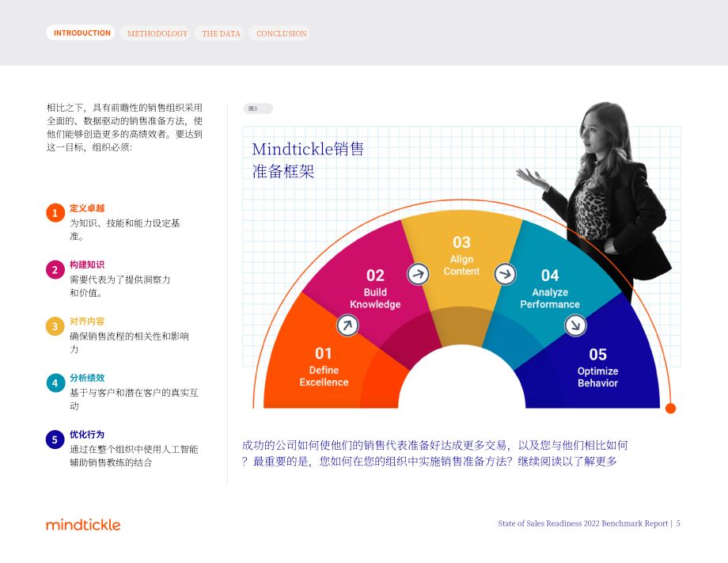Click the small figure label pill above the chart
This screenshot has height=563, width=728.
point(258,108)
